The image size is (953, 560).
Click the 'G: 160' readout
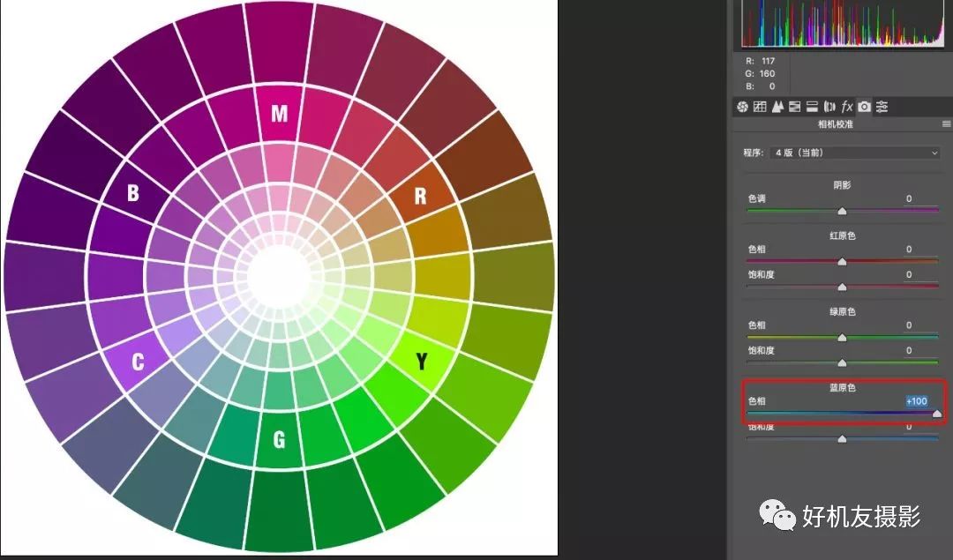point(761,73)
